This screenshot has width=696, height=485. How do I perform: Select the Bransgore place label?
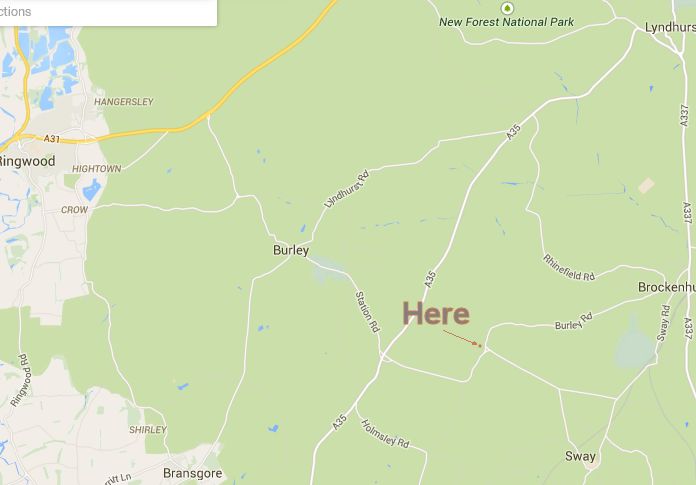(193, 473)
